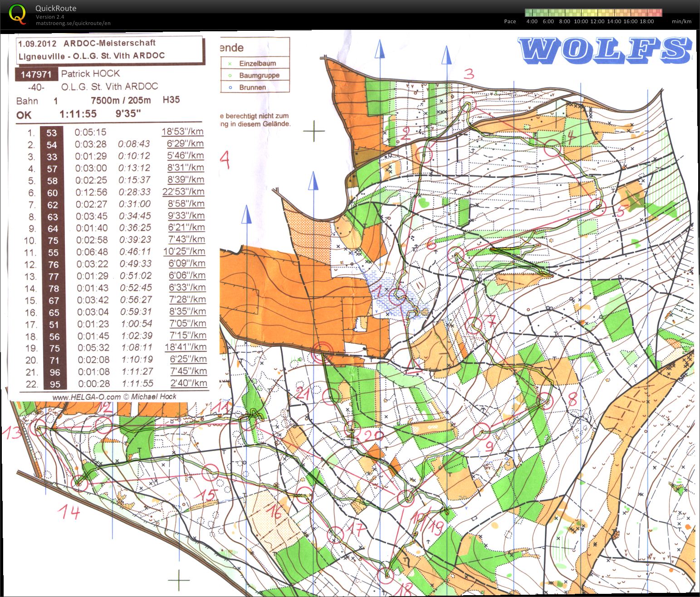700x597 pixels.
Task: Click the 5'46"/km pace value
Action: [x=186, y=155]
